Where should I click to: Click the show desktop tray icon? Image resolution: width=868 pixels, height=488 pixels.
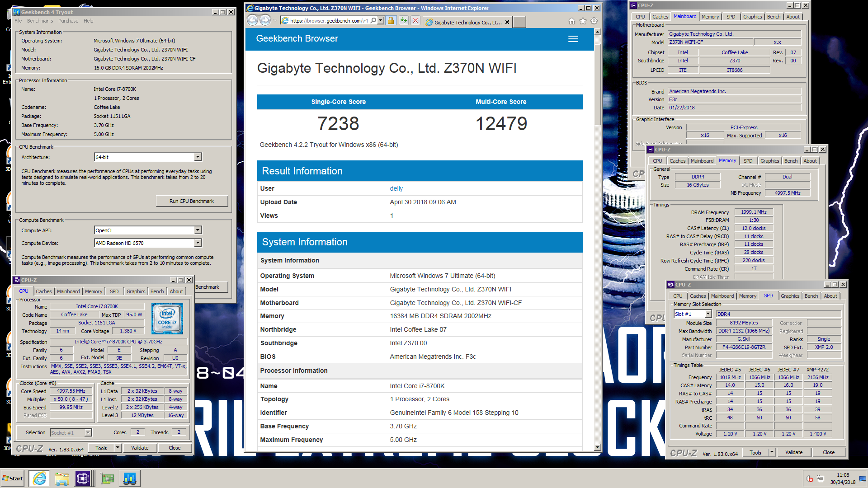point(863,479)
